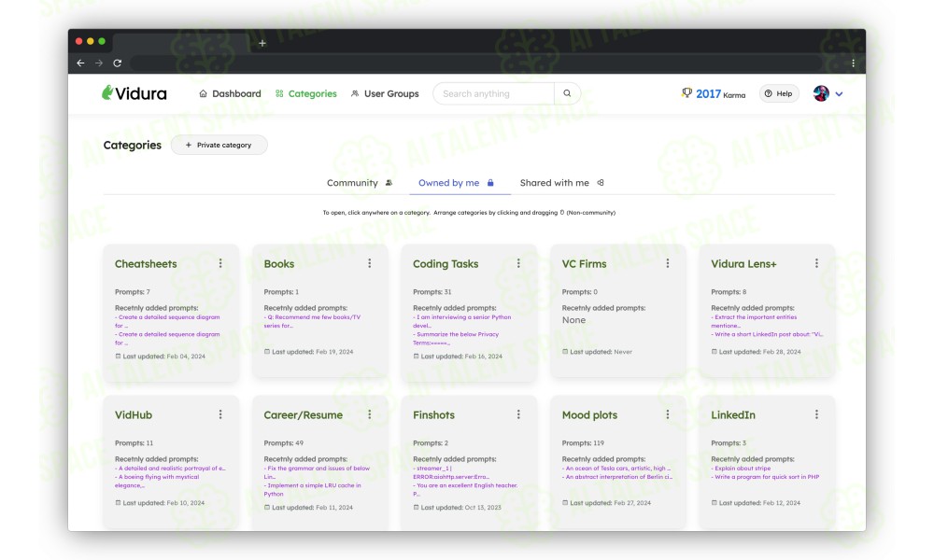This screenshot has width=934, height=560.
Task: Open prompt 'Summarize the below Privacy Terms'
Action: tap(456, 338)
